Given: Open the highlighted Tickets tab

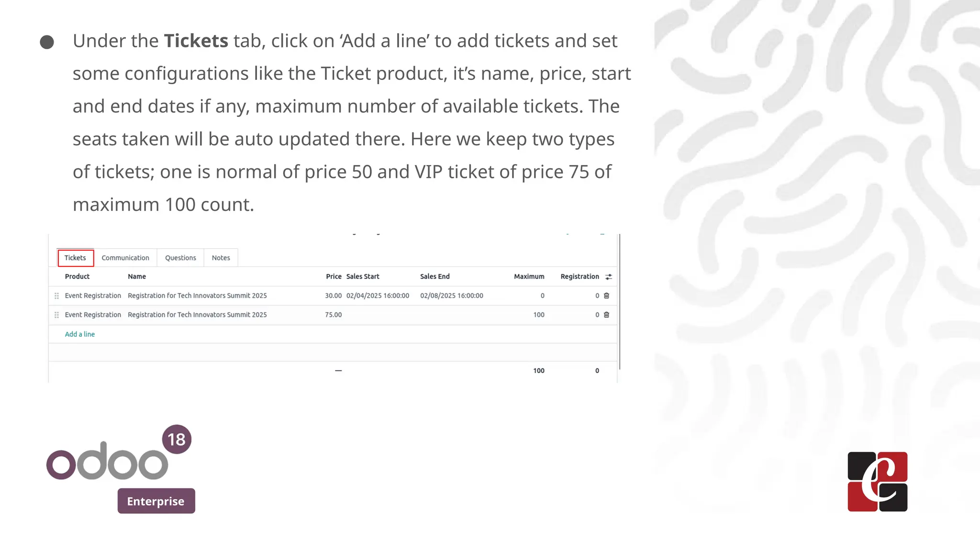Looking at the screenshot, I should 75,258.
